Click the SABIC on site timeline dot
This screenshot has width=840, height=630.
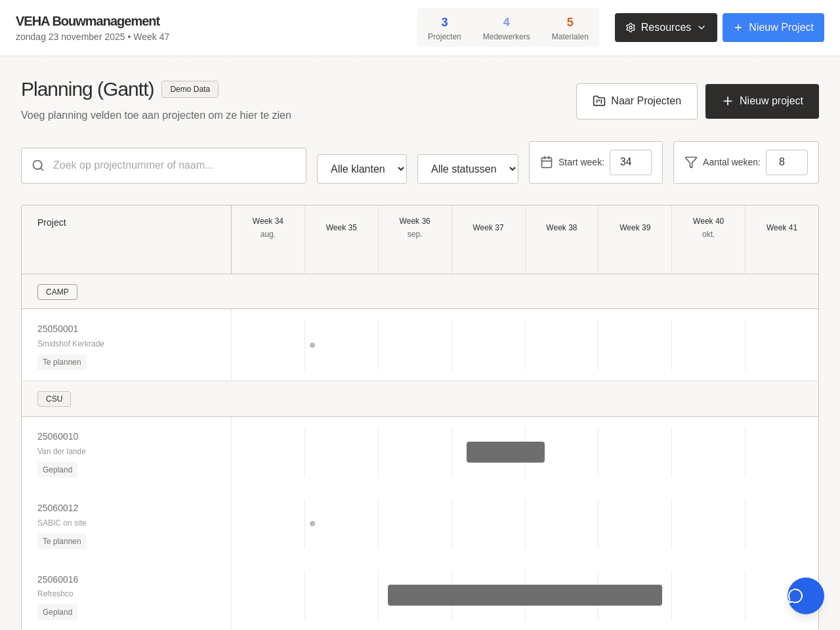pyautogui.click(x=312, y=524)
